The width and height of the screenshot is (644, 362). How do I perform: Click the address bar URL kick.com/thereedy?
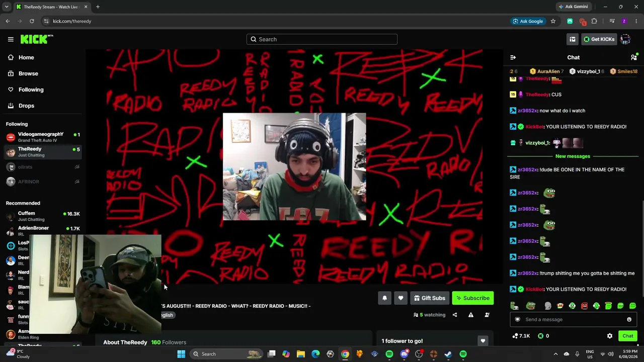click(72, 21)
